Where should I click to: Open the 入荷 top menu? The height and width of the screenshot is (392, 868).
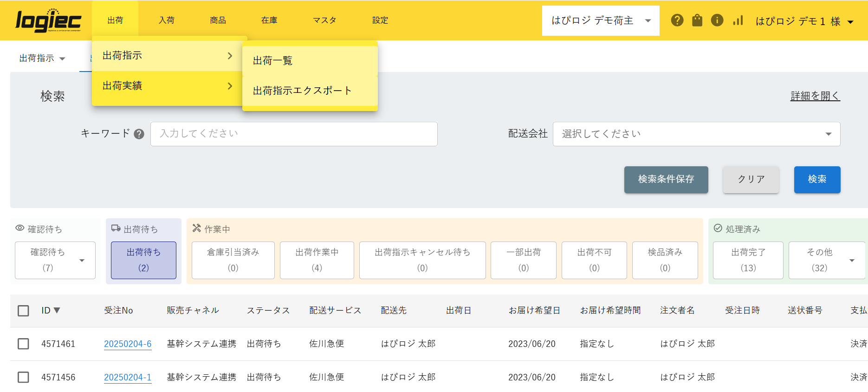pyautogui.click(x=167, y=20)
